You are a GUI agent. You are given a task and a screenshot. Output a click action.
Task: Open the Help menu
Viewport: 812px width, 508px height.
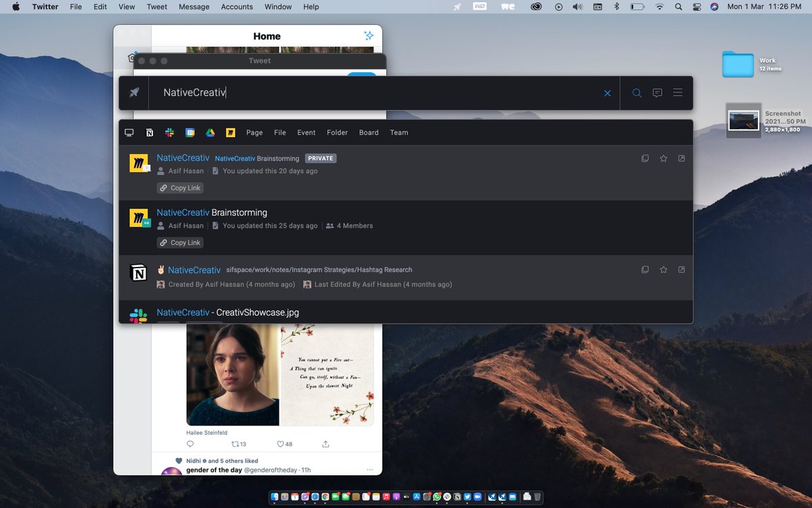pyautogui.click(x=311, y=7)
